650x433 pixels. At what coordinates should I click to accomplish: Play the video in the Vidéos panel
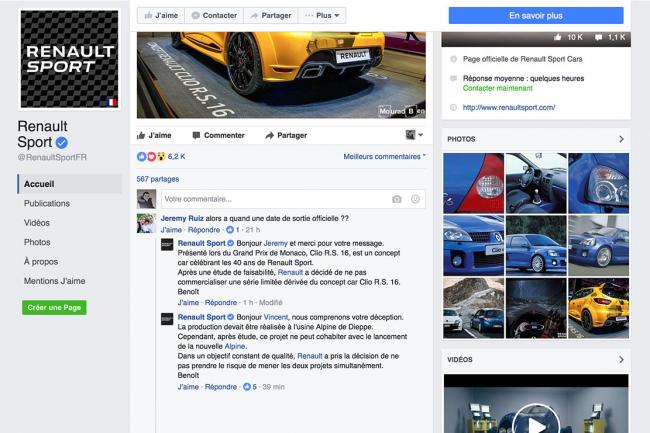[x=536, y=424]
